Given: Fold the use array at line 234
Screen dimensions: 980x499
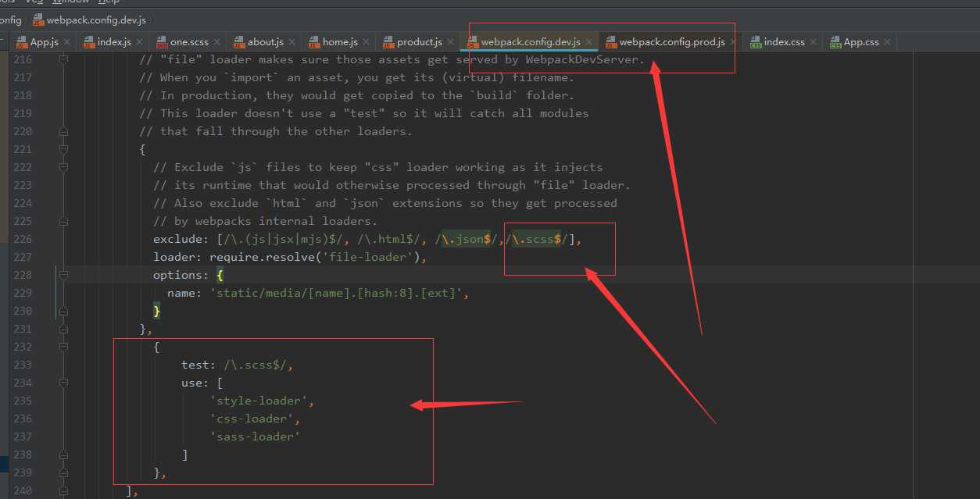Looking at the screenshot, I should (64, 383).
